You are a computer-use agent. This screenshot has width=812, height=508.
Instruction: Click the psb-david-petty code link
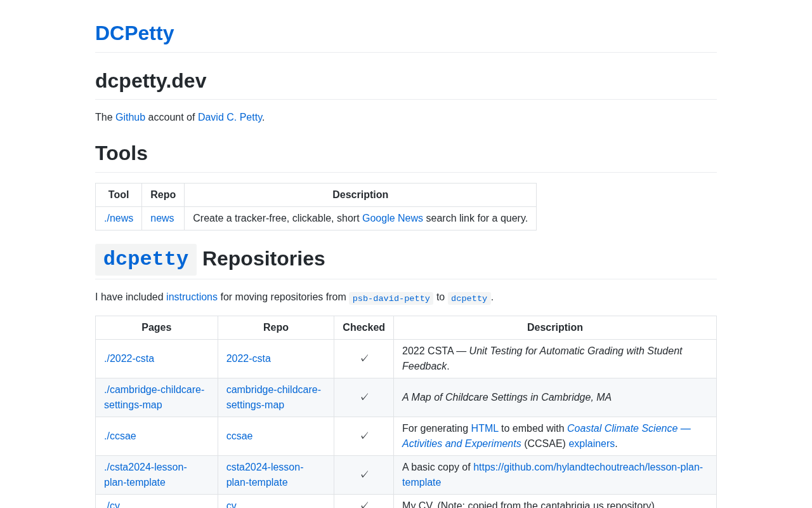point(391,298)
